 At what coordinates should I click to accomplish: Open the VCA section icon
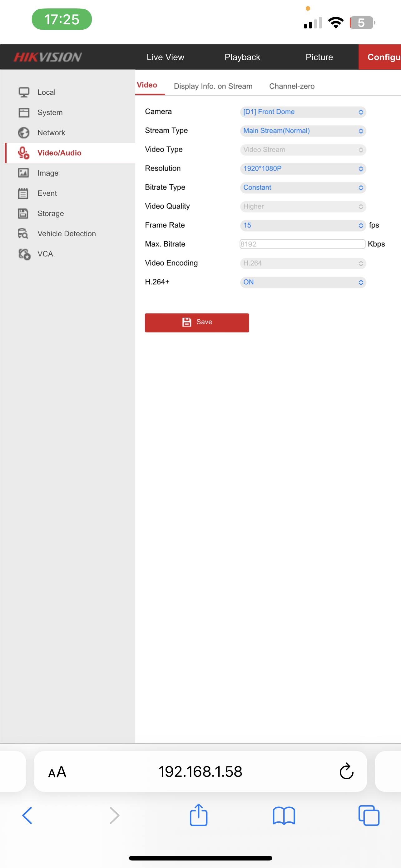point(24,254)
